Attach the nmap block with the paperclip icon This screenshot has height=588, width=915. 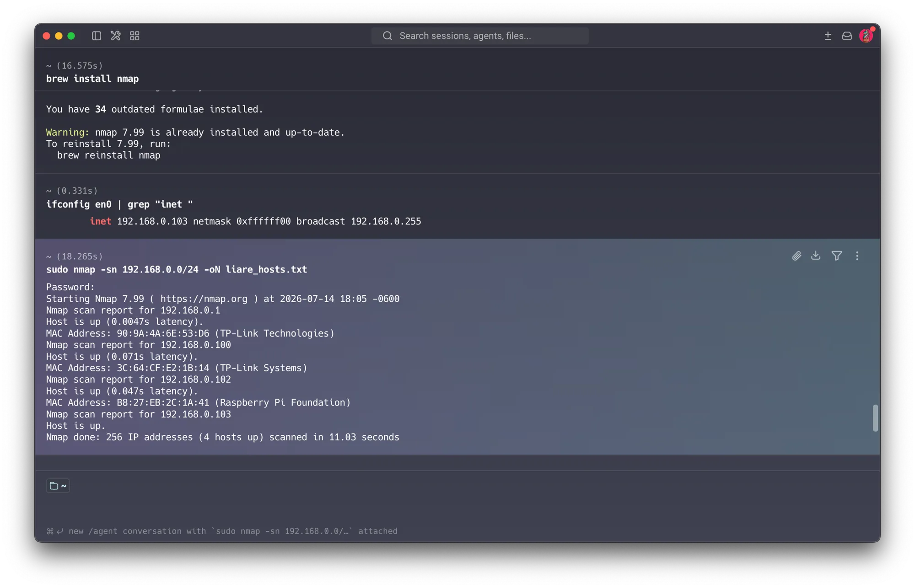point(797,256)
